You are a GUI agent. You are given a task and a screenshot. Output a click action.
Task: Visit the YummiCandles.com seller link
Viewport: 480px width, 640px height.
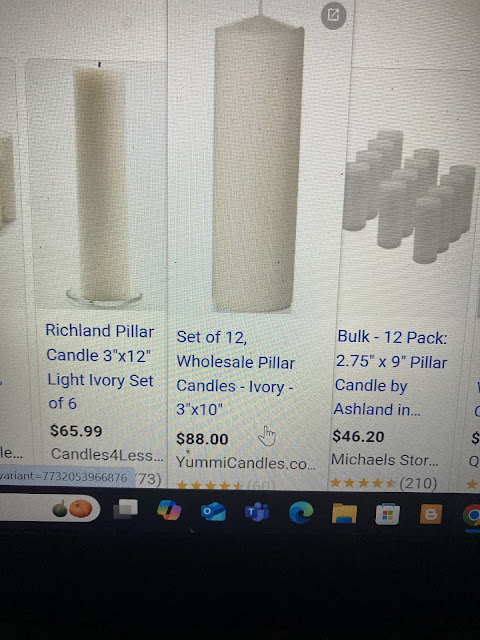pyautogui.click(x=245, y=463)
